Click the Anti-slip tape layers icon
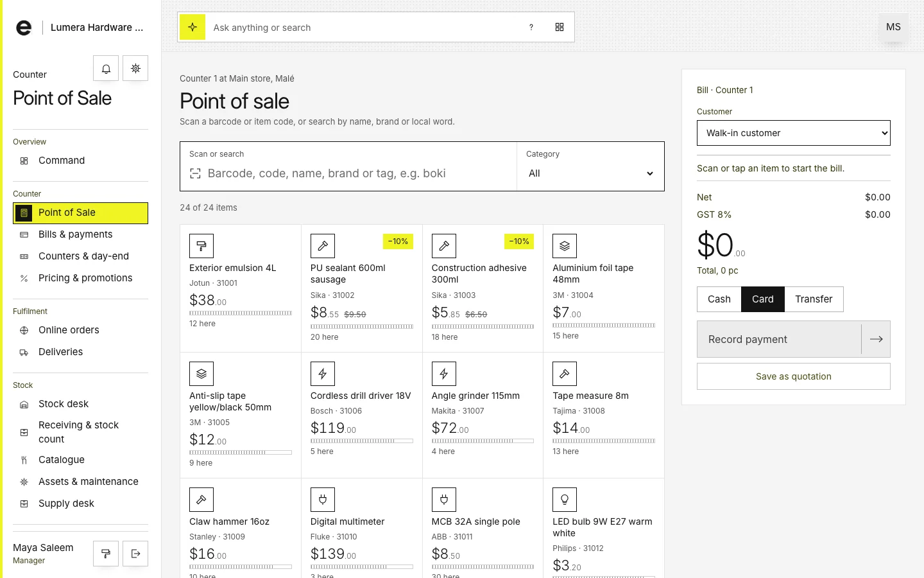This screenshot has width=924, height=578. [201, 374]
